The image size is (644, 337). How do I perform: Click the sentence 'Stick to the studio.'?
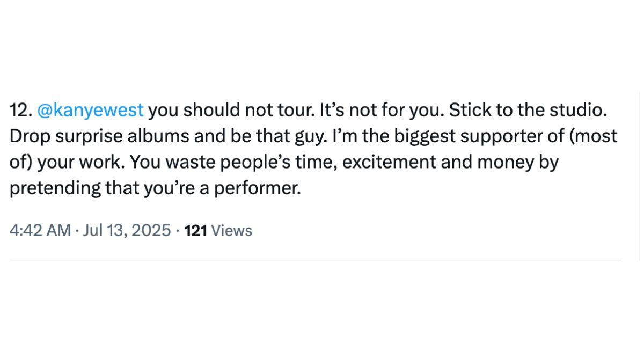pyautogui.click(x=528, y=111)
